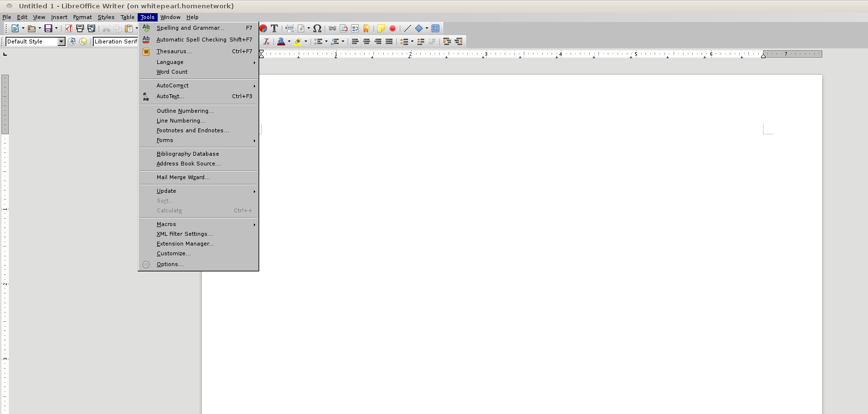Export directly as PDF icon
This screenshot has height=414, width=868.
[x=69, y=28]
